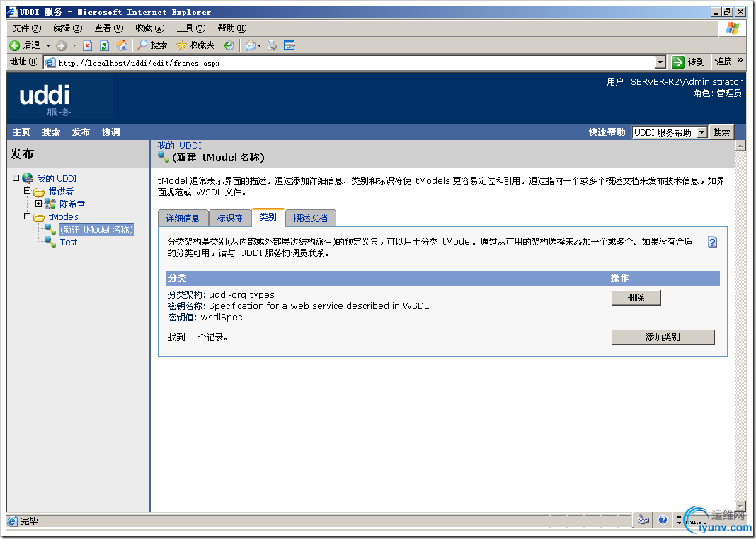
Task: Expand the 链接 toolbar chevron
Action: pos(740,60)
